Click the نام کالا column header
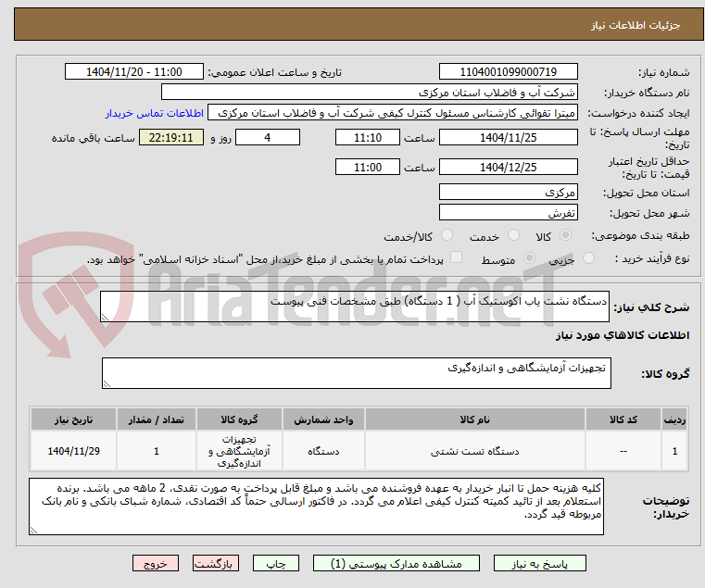Screen dimensions: 705x588 pyautogui.click(x=475, y=419)
